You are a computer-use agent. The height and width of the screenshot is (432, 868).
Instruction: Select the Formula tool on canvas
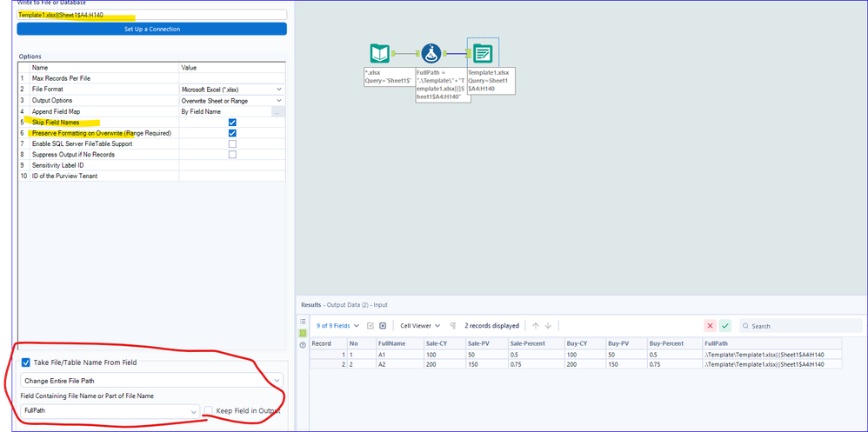[431, 54]
